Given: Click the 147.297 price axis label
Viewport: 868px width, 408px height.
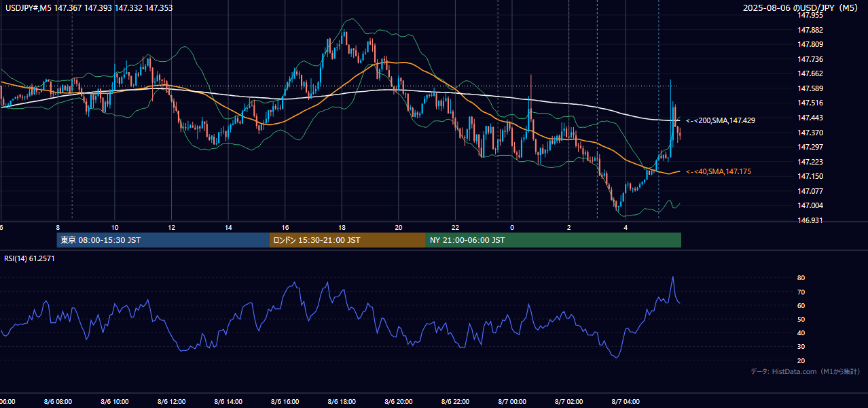Looking at the screenshot, I should click(x=810, y=147).
